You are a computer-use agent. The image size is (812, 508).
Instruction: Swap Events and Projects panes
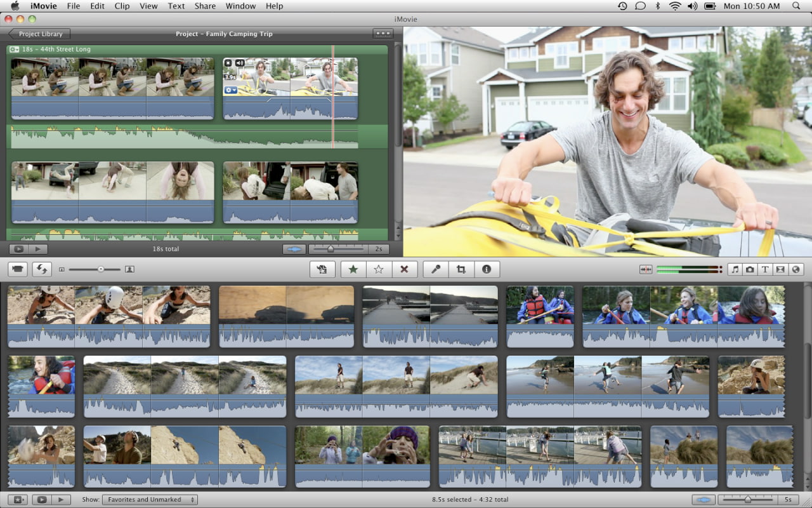[42, 269]
